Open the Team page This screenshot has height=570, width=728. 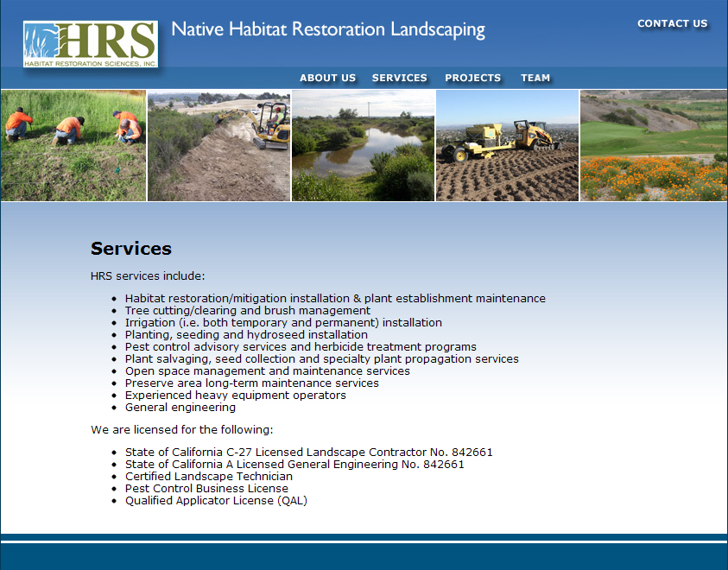click(x=535, y=78)
